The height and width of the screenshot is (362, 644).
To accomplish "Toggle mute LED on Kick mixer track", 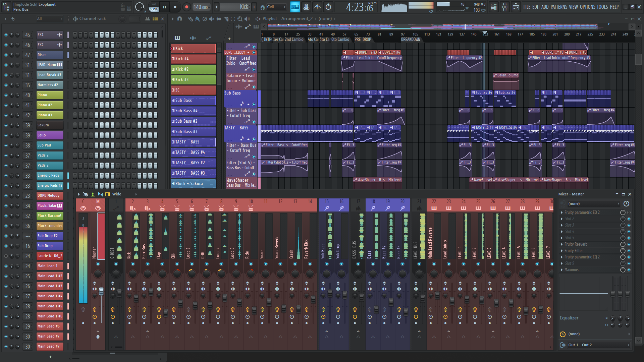I will point(133,264).
